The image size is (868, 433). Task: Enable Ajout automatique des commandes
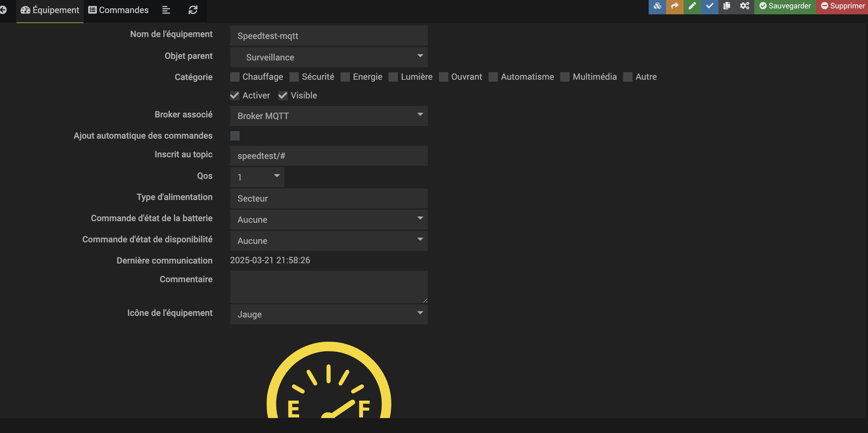click(x=235, y=136)
